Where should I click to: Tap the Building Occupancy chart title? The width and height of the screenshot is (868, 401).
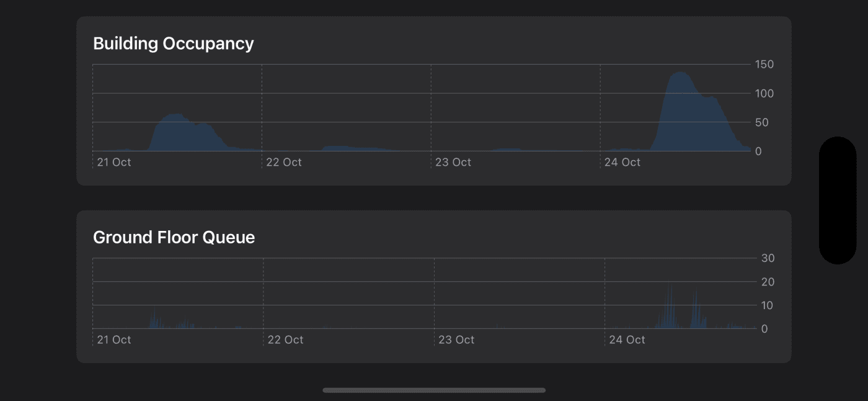[173, 43]
